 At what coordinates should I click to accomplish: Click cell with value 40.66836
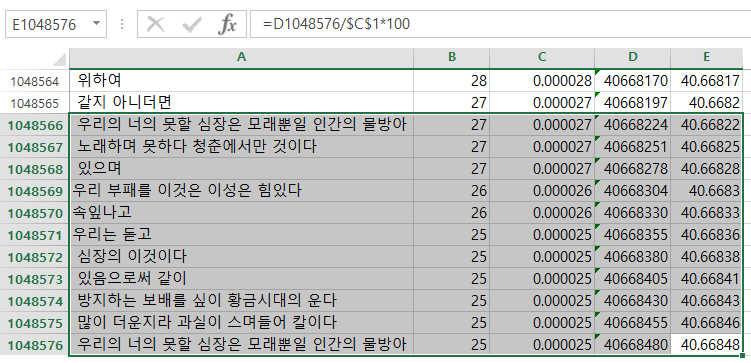click(x=706, y=235)
